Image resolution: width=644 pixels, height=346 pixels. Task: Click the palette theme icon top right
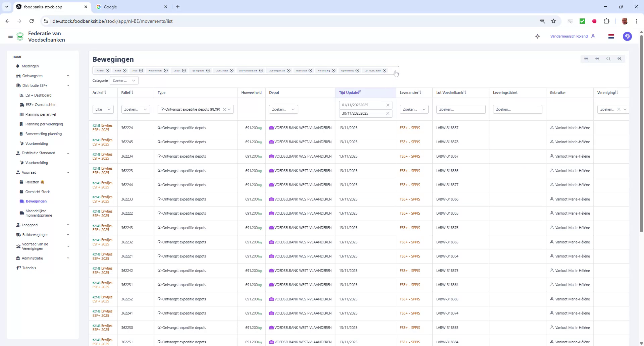(x=627, y=36)
